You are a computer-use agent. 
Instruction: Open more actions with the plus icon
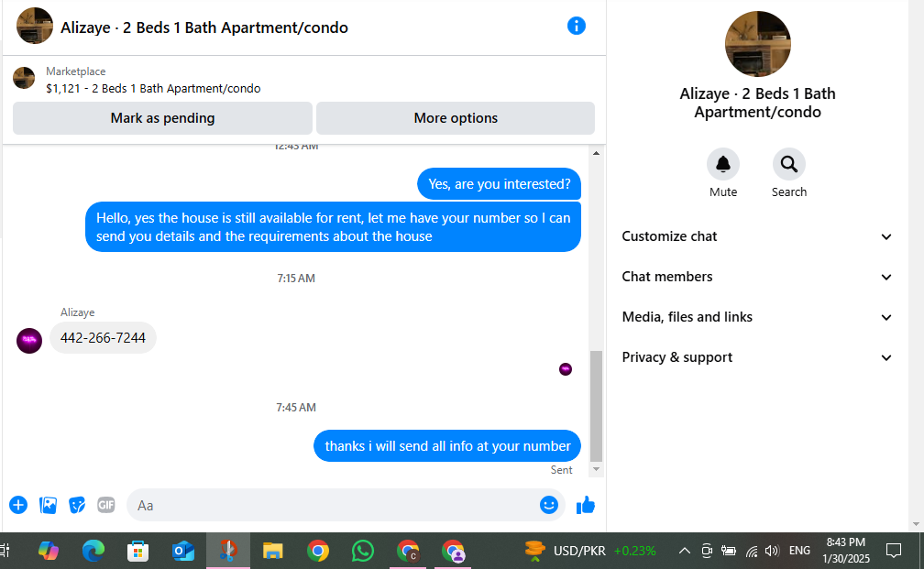(x=18, y=505)
